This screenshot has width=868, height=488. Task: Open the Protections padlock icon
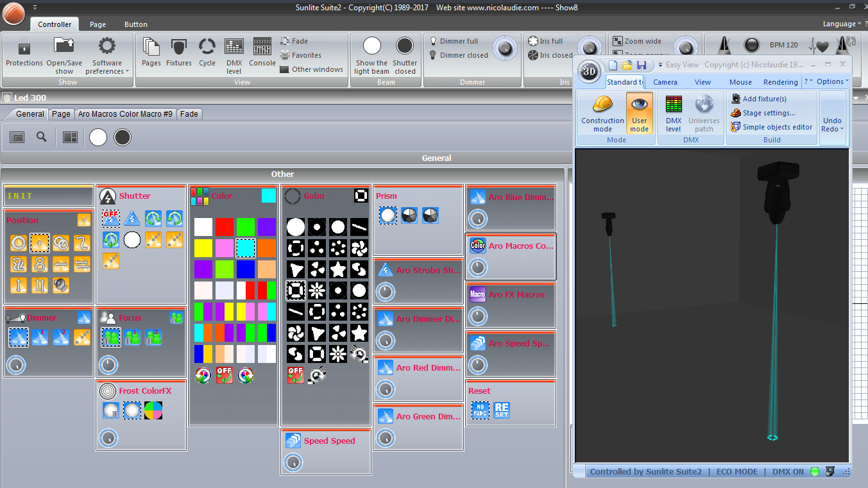coord(24,47)
